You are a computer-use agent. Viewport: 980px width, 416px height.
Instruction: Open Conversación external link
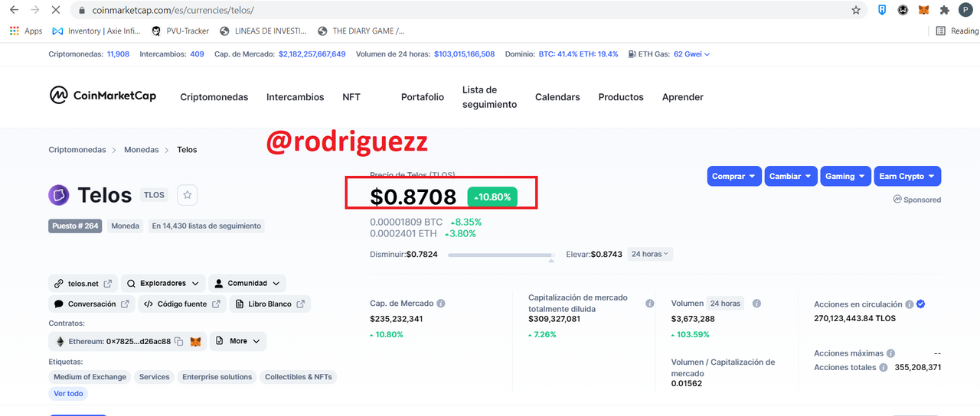click(91, 304)
